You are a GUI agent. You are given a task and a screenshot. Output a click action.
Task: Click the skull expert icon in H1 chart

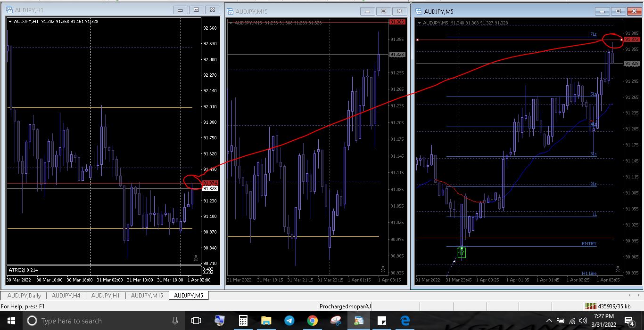196,258
